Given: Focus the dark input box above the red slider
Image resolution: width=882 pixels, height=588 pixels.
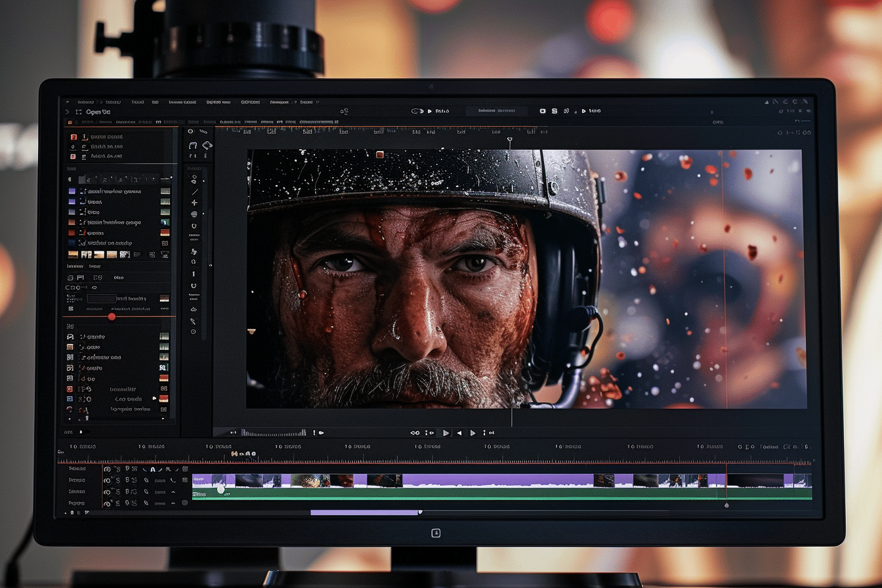Looking at the screenshot, I should [102, 299].
